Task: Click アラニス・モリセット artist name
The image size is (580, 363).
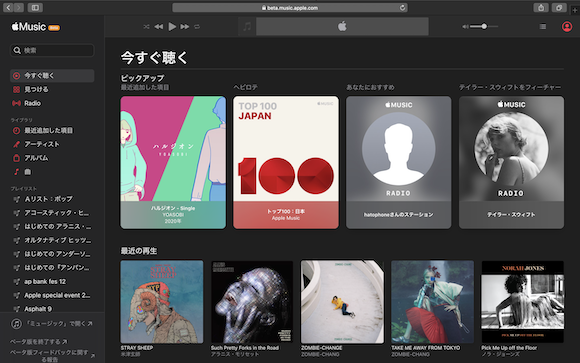Action: coord(235,354)
